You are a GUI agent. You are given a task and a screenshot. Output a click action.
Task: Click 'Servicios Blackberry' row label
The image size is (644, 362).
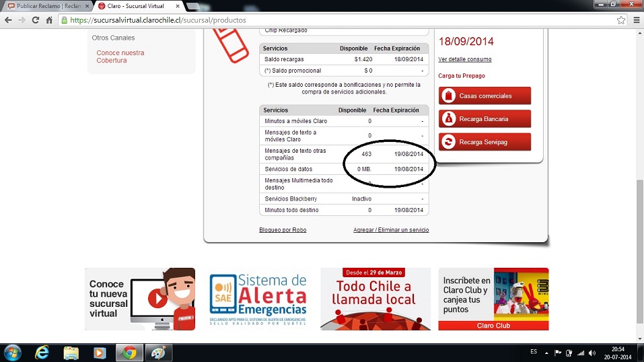(x=291, y=199)
